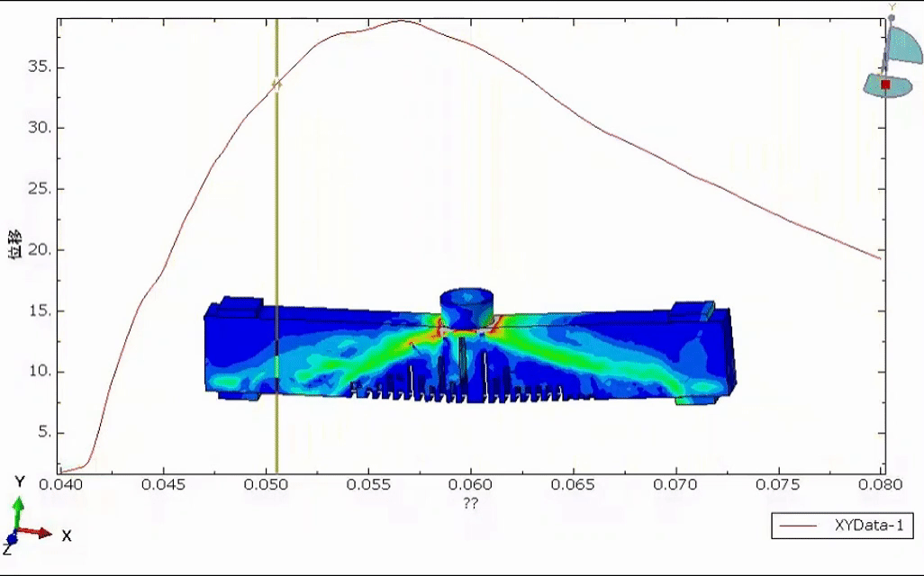
Task: Click the view triad red X-axis arrow
Action: [x=37, y=534]
